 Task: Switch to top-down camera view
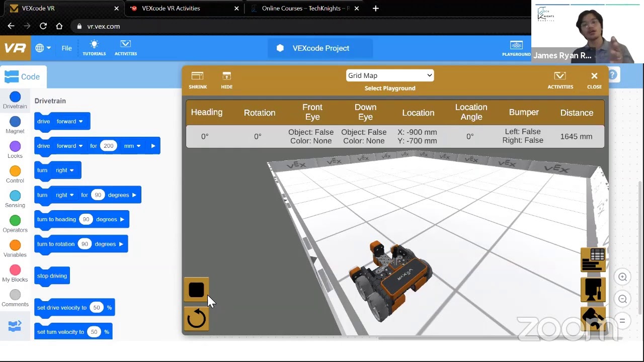point(593,290)
